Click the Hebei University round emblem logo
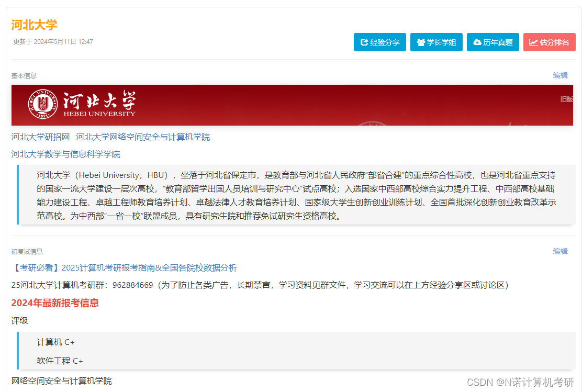Viewport: 582px width, 392px height. pos(43,104)
